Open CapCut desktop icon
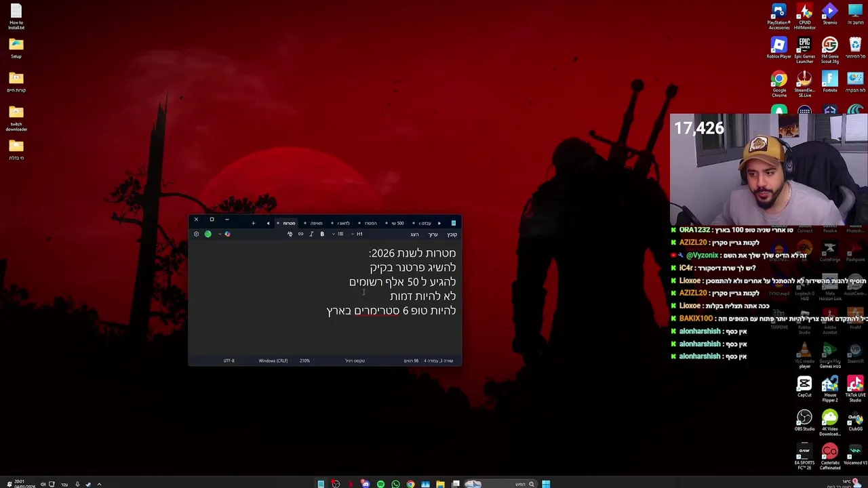 (804, 387)
